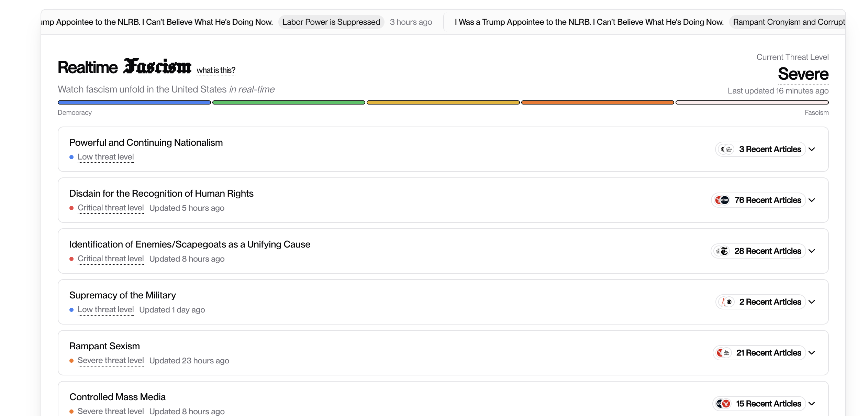Click the NYT logo beside 28 Recent Articles

[724, 251]
